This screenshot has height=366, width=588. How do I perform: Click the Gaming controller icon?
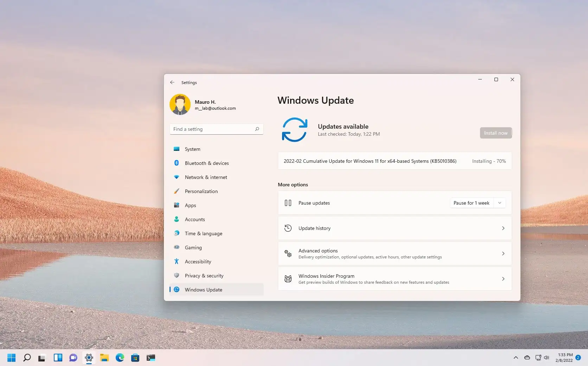(177, 247)
